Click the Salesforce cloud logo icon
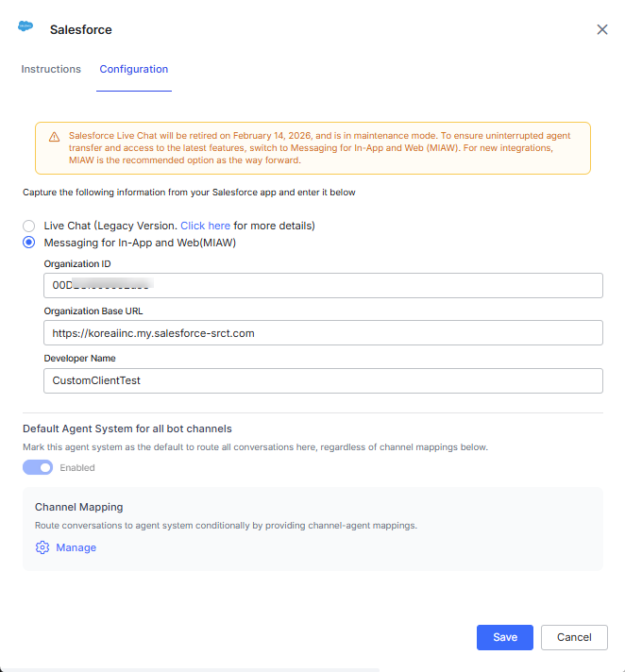625x672 pixels. pos(25,27)
